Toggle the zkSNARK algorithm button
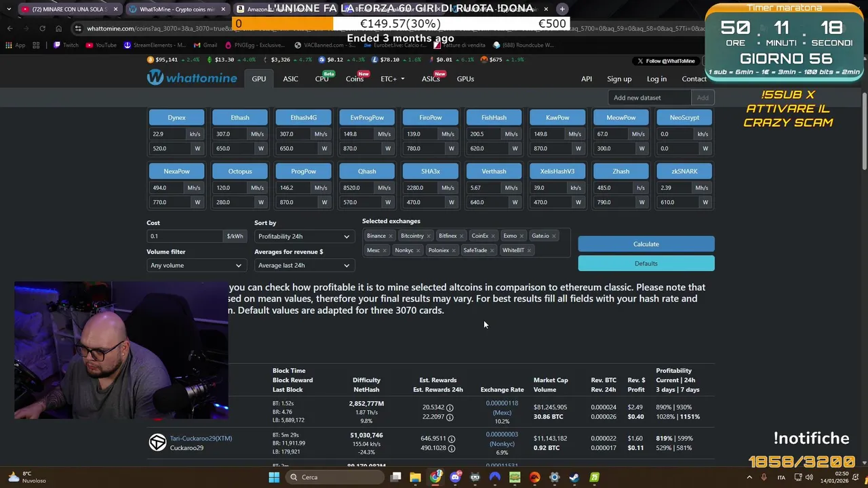The height and width of the screenshot is (488, 868). pyautogui.click(x=684, y=171)
